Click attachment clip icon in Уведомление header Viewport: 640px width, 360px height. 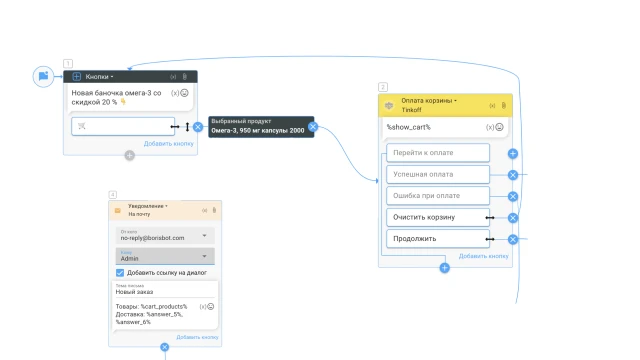tap(214, 210)
